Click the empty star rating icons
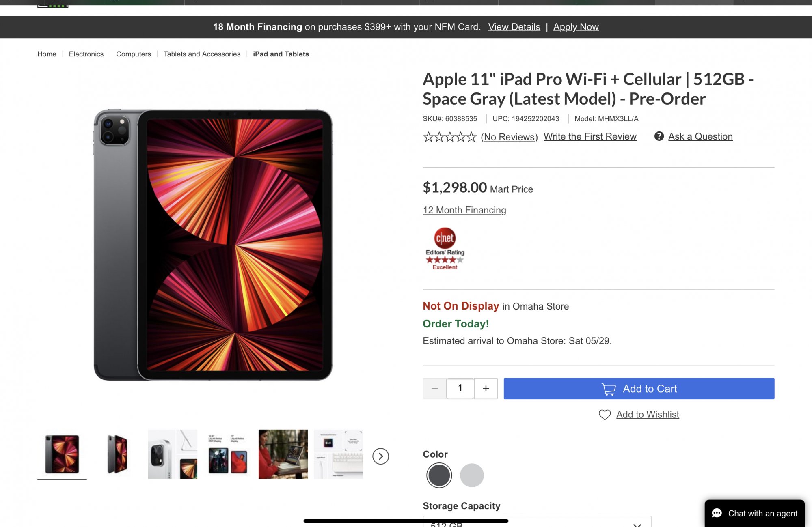Viewport: 812px width, 527px height. (449, 137)
